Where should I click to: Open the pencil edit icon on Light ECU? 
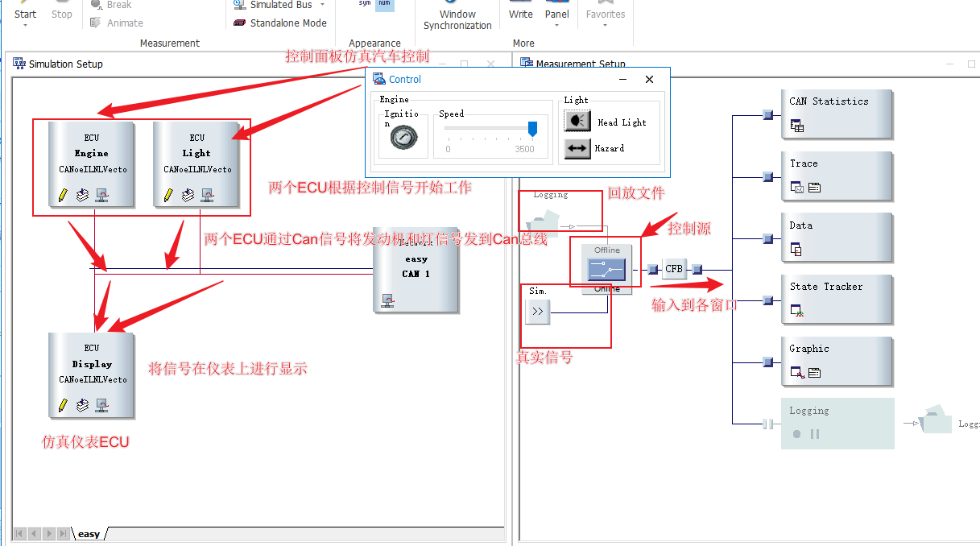click(168, 195)
